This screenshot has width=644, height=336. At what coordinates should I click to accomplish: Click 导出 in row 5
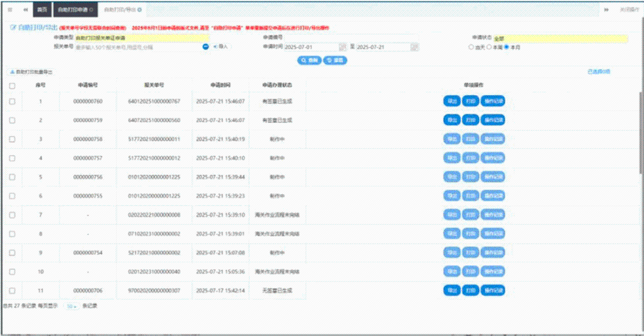click(452, 177)
